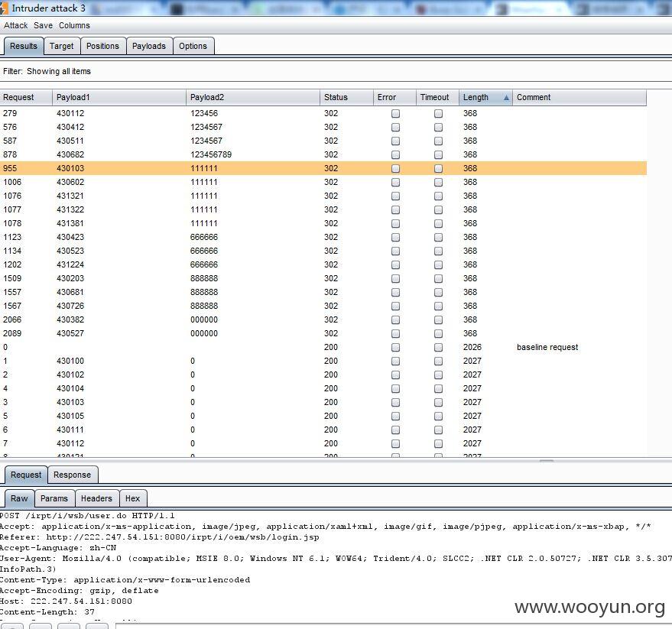Sort by the Payload1 column header
The height and width of the screenshot is (629, 672).
tap(119, 97)
